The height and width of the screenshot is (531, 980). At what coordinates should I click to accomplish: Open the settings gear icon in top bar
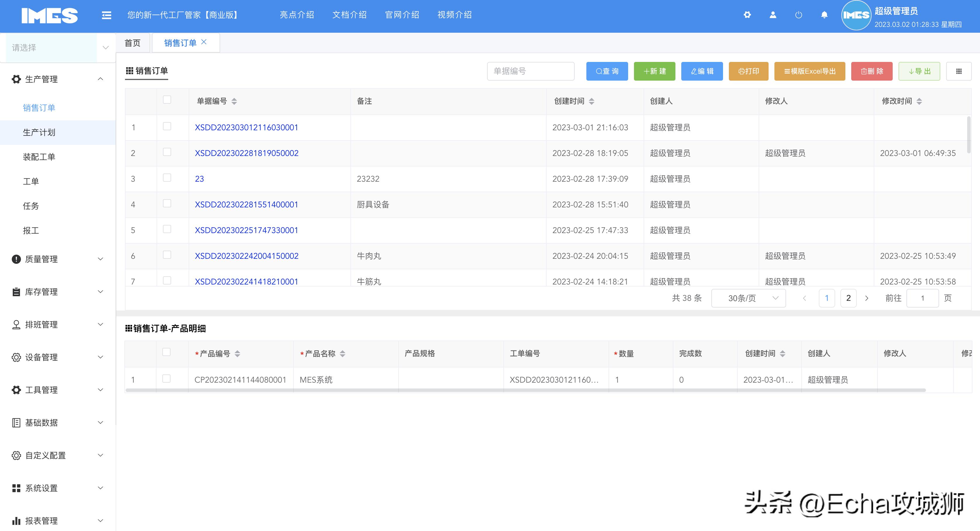(x=748, y=15)
